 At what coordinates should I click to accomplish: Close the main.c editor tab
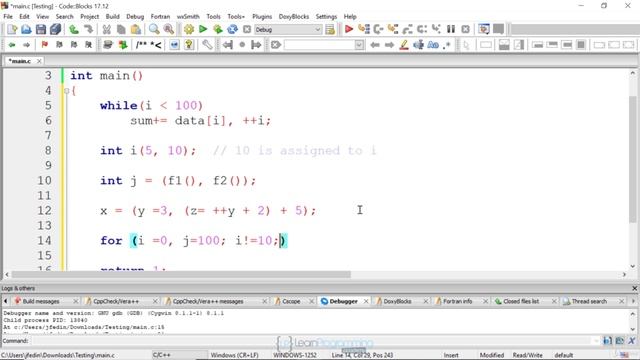point(39,61)
